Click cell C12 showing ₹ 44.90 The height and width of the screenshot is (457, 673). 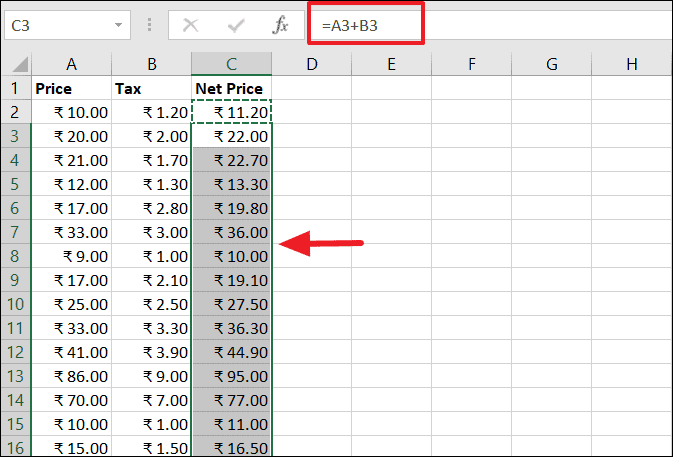[x=231, y=352]
